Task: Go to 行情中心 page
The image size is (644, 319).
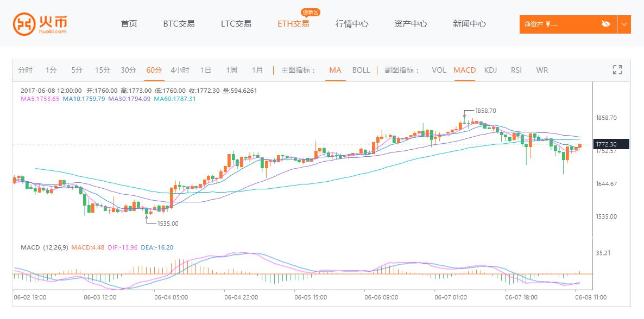Action: [x=351, y=24]
